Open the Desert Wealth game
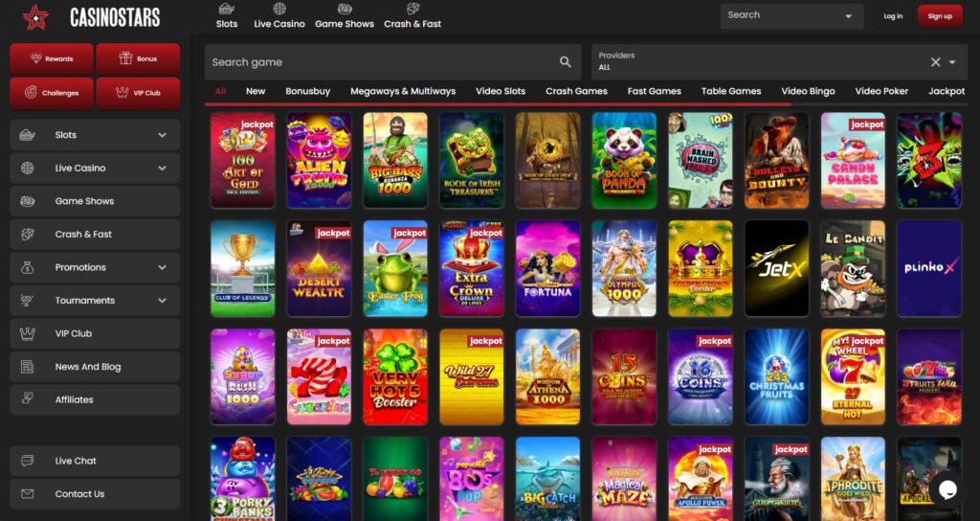 click(x=319, y=268)
